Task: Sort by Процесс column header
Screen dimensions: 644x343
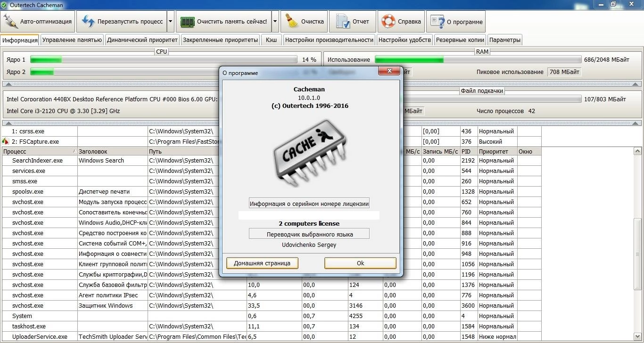Action: pos(40,152)
